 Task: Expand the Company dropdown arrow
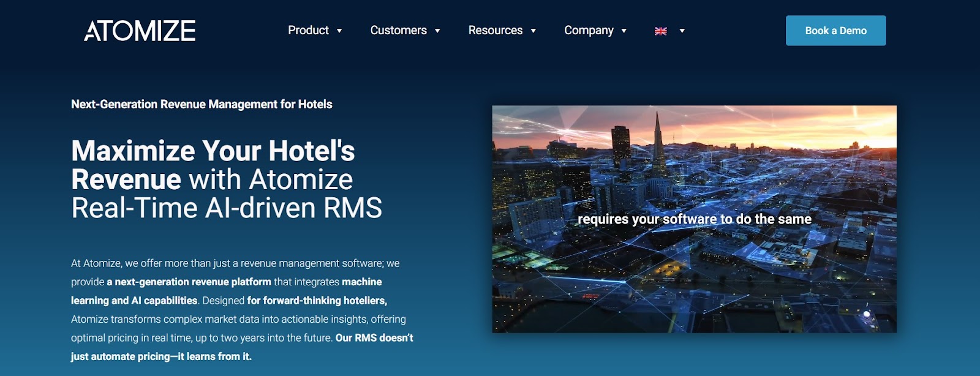624,31
